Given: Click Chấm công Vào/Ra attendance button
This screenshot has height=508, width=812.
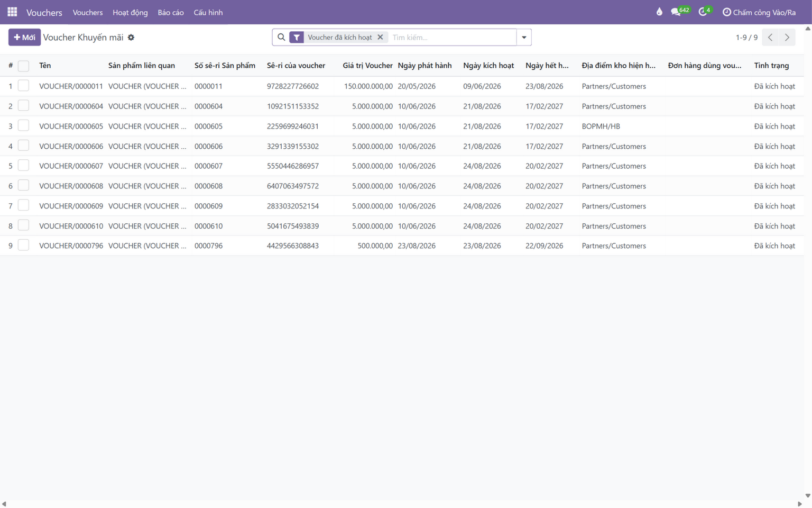Looking at the screenshot, I should point(759,12).
